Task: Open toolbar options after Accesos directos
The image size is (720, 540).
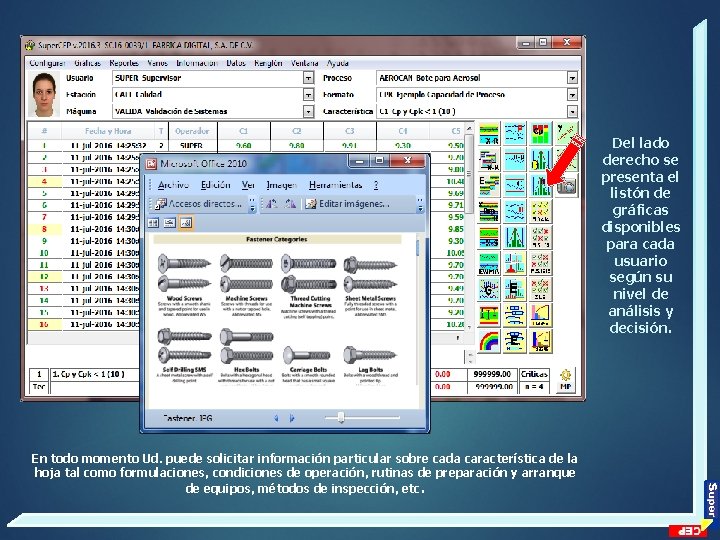Action: [x=252, y=204]
